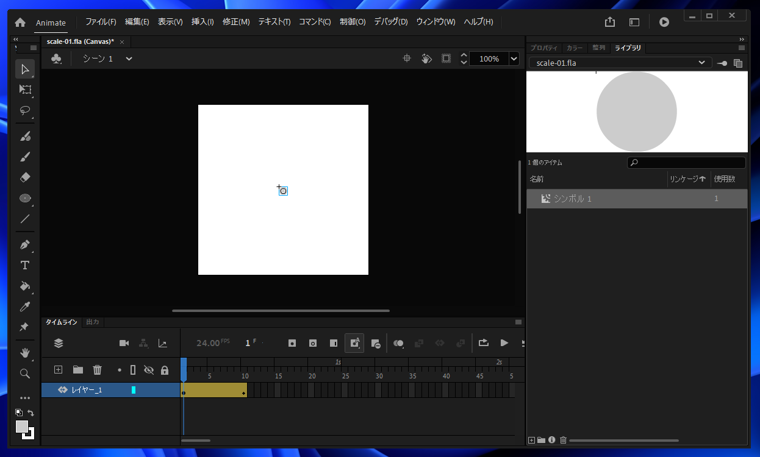Expand the scene selector dropdown
The height and width of the screenshot is (457, 760).
click(129, 59)
